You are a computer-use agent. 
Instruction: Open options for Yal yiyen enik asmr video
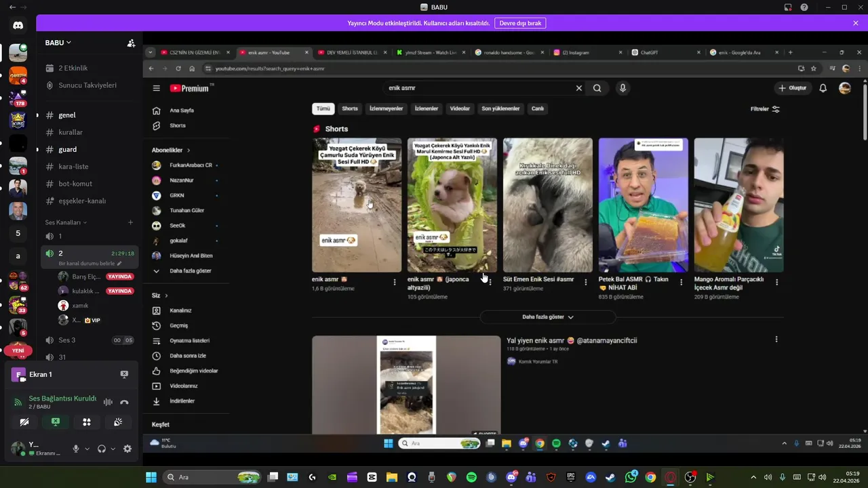click(x=776, y=340)
